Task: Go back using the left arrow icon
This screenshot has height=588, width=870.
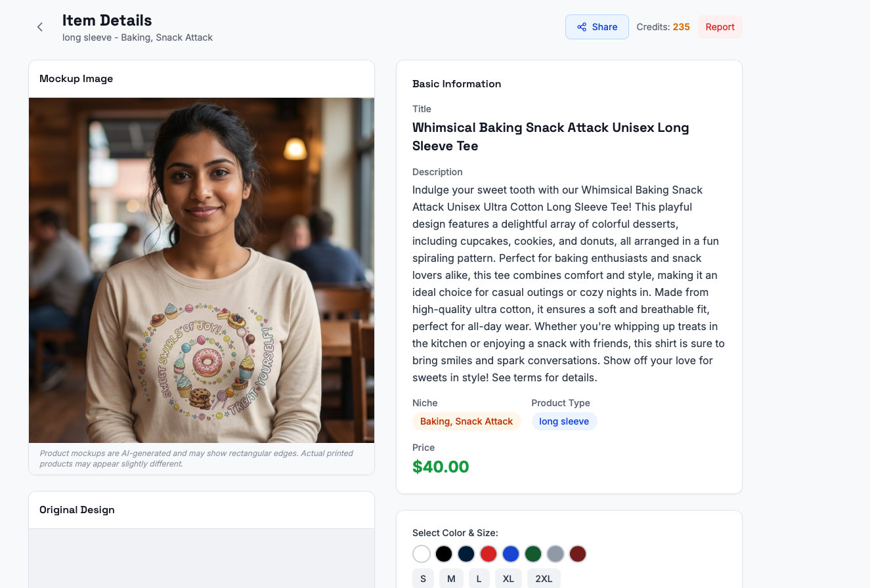Action: coord(40,27)
